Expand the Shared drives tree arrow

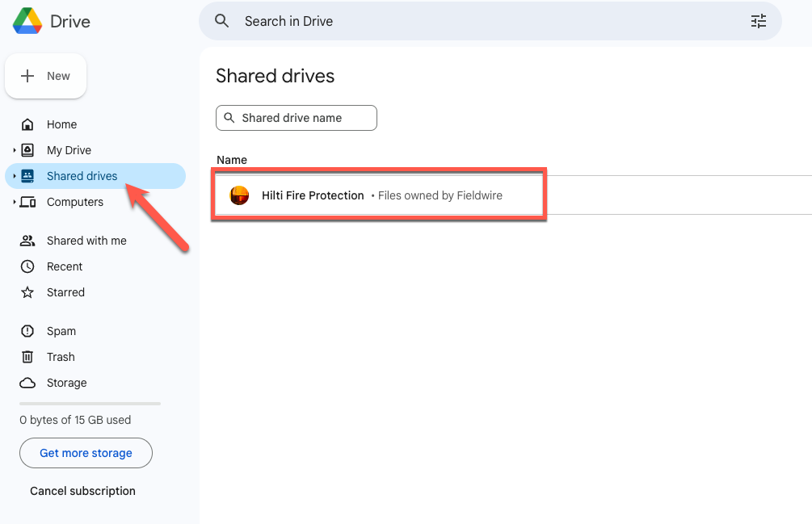pos(14,176)
